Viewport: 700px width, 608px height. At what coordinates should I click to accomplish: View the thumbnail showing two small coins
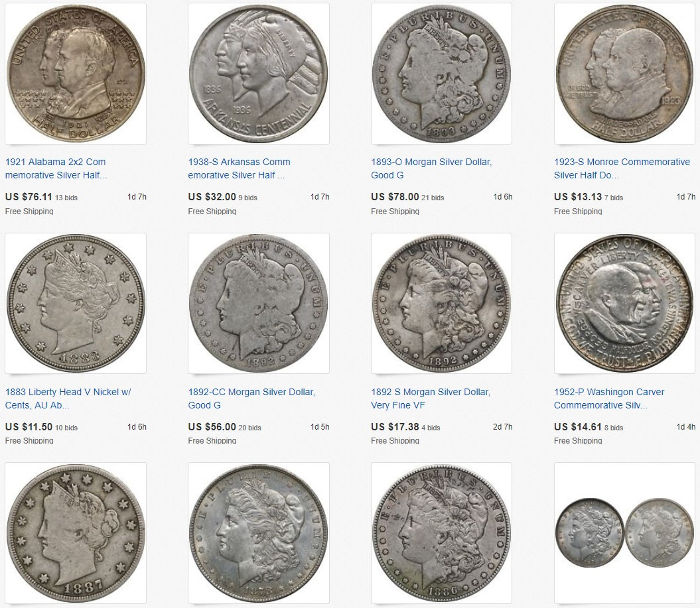pos(624,533)
